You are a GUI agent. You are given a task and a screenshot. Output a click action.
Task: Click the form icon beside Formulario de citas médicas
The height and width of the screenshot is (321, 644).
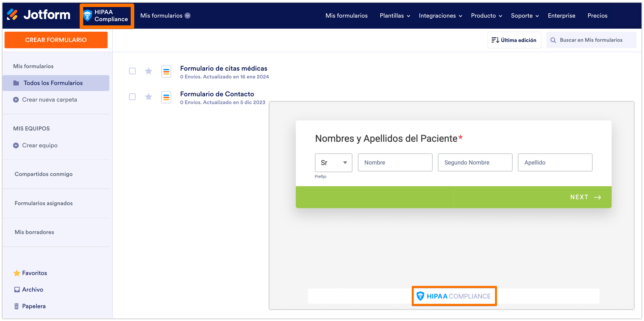166,72
